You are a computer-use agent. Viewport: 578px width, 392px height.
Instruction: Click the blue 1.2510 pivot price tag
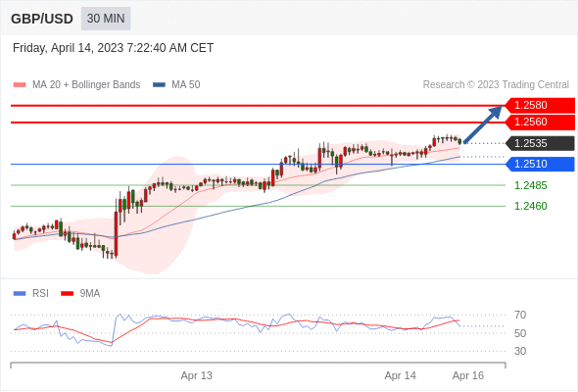[540, 164]
